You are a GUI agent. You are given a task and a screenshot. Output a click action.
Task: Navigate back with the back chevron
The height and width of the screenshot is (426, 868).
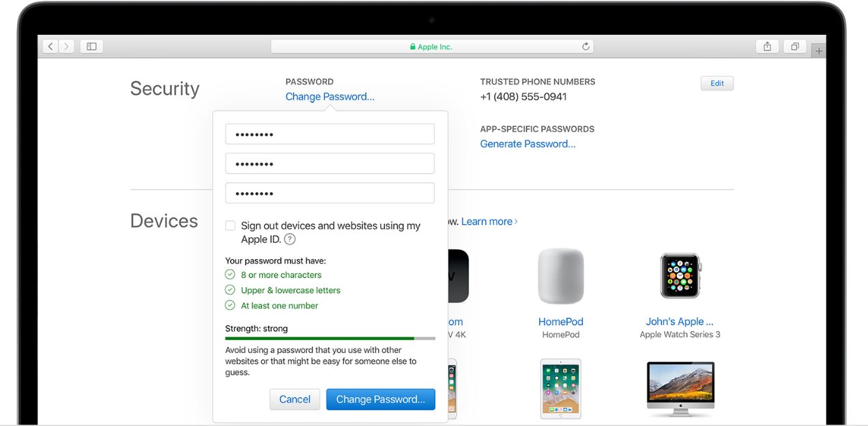[50, 46]
